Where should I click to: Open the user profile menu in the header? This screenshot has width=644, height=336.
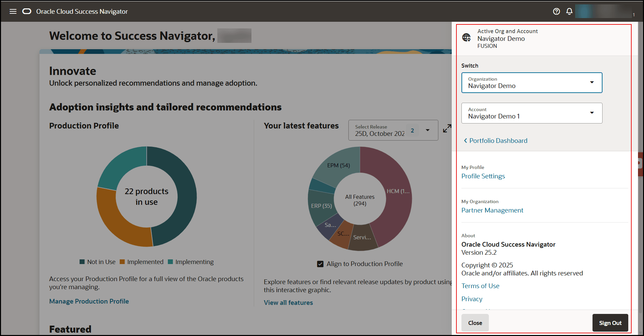coord(605,11)
